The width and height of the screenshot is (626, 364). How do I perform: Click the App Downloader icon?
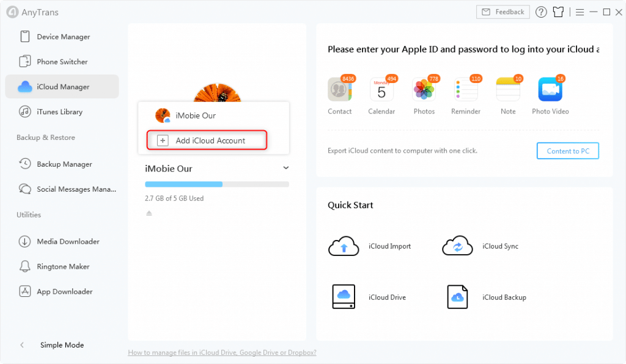24,291
